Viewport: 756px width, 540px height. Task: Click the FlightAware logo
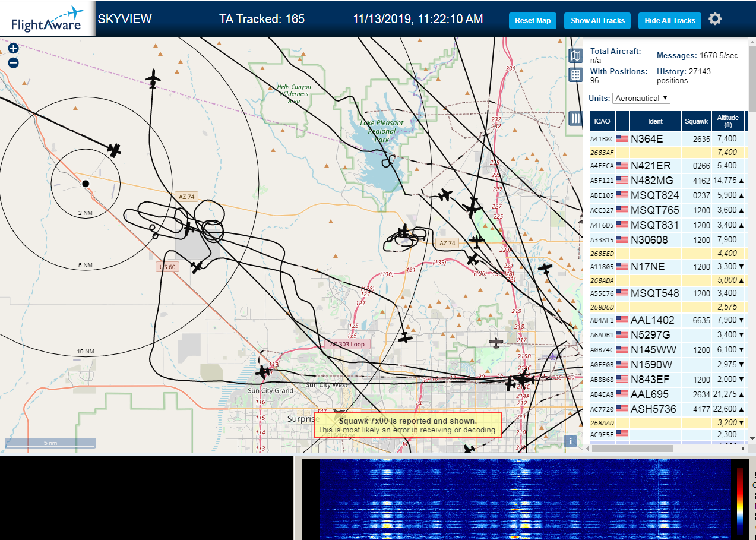(48, 19)
